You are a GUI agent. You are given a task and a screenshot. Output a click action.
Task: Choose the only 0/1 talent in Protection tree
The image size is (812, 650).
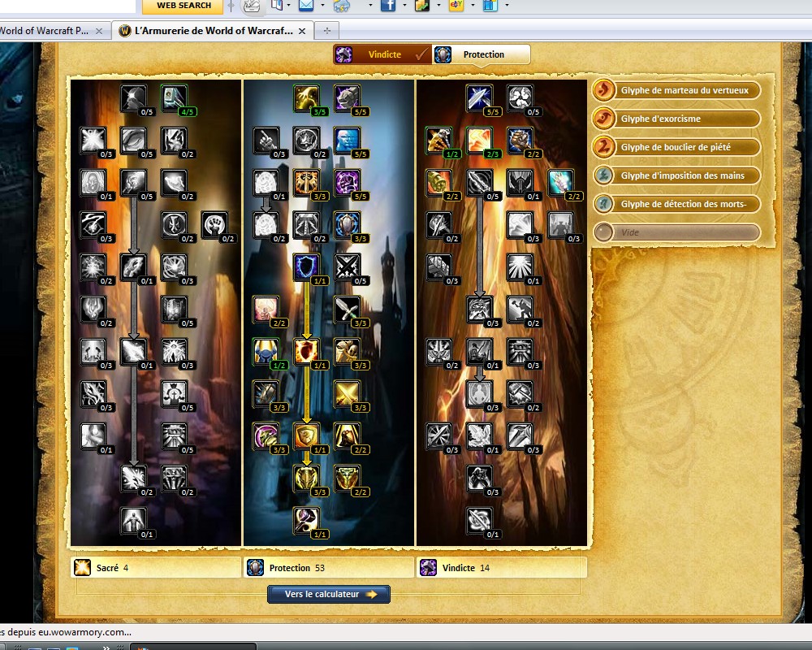[266, 183]
